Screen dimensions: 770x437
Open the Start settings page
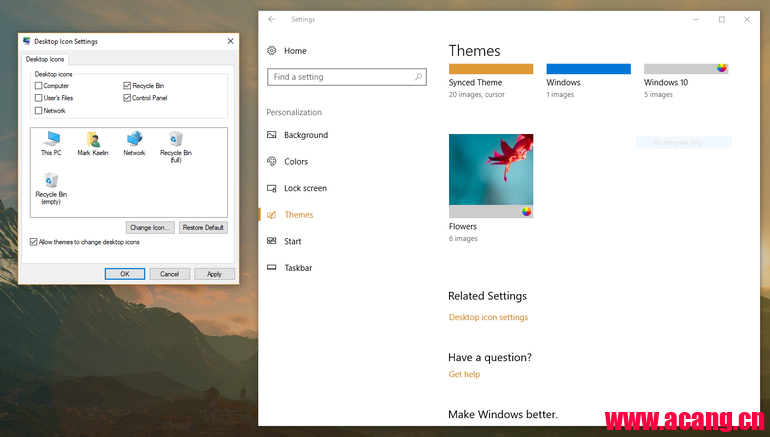click(293, 241)
